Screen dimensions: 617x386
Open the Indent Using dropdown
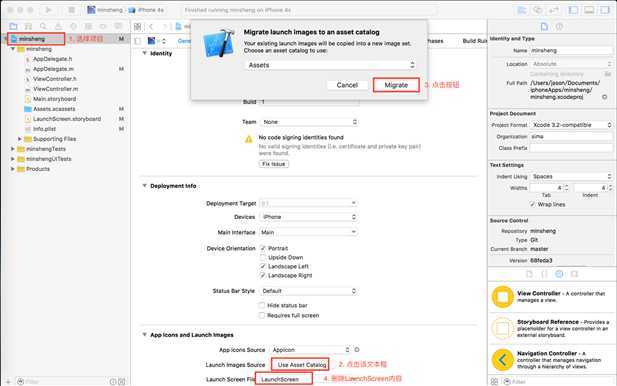571,176
